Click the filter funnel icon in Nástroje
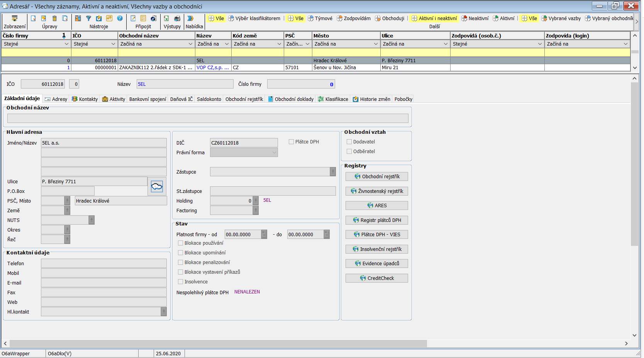 [x=88, y=18]
